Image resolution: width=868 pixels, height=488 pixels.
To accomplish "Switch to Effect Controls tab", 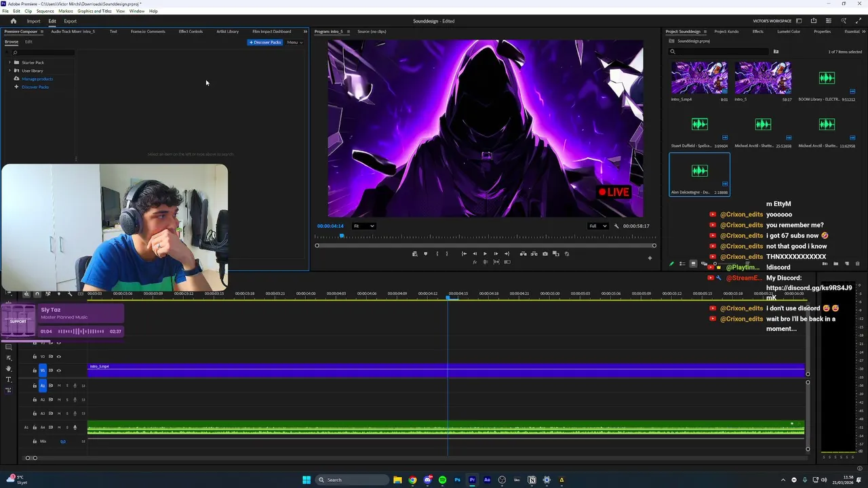I will (191, 31).
